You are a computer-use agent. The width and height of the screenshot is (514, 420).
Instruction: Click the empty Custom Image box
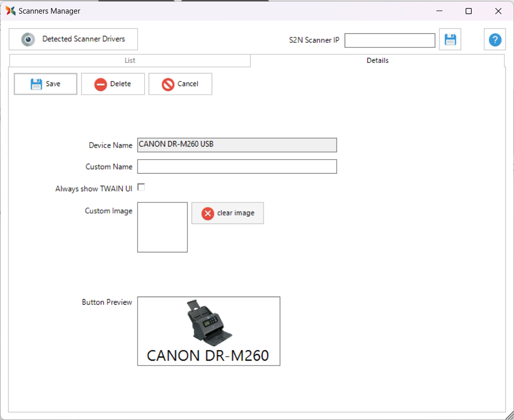click(x=162, y=227)
